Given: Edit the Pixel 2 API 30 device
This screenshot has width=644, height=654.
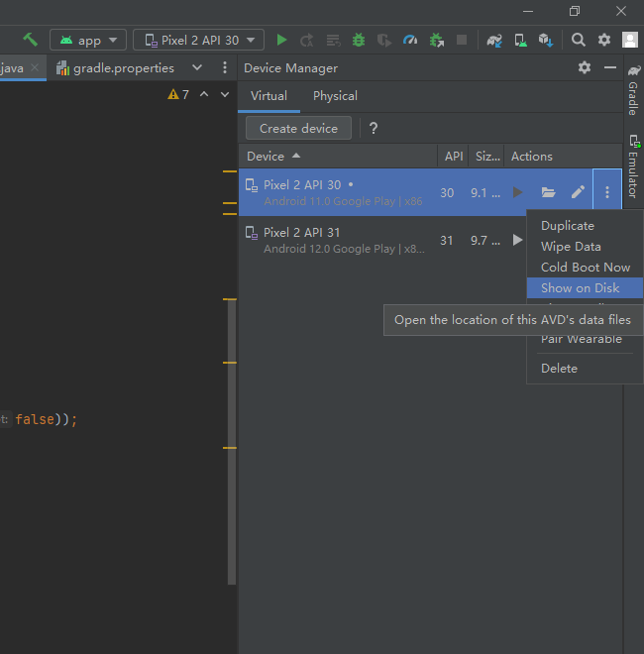Looking at the screenshot, I should point(578,192).
